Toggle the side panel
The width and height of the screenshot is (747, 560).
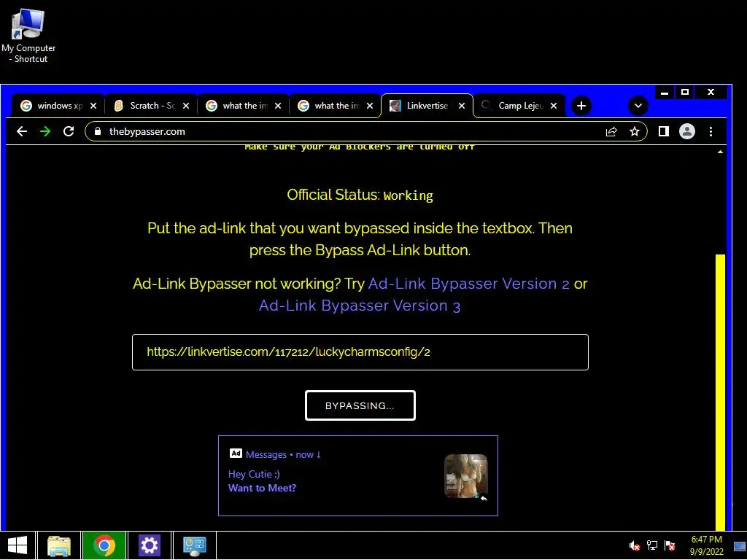tap(664, 131)
